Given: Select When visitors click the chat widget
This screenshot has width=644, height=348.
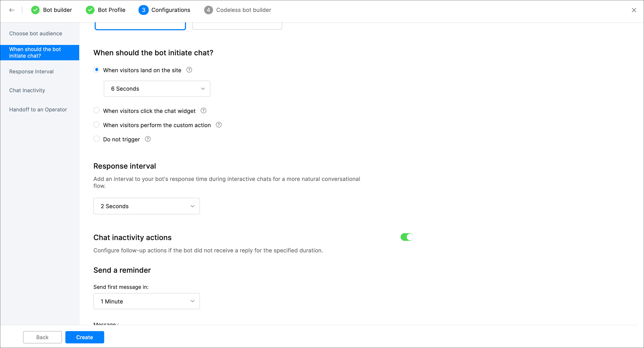Looking at the screenshot, I should point(97,110).
